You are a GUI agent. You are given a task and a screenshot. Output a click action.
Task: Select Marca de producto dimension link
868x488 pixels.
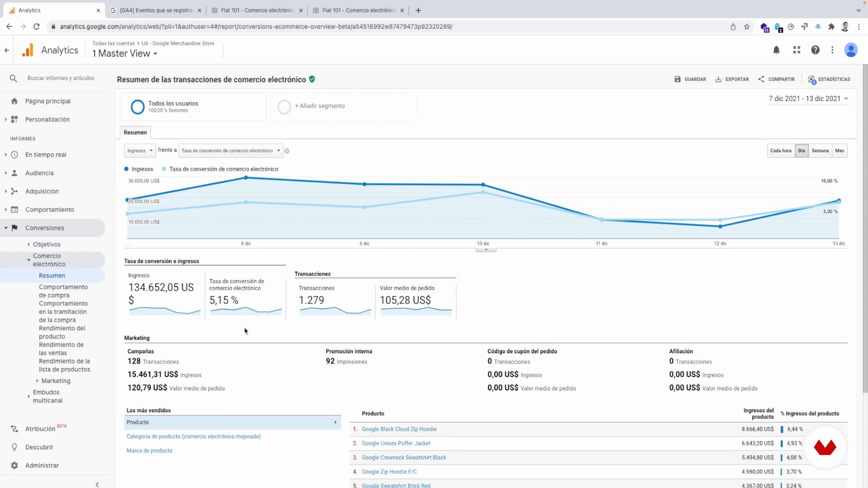149,451
